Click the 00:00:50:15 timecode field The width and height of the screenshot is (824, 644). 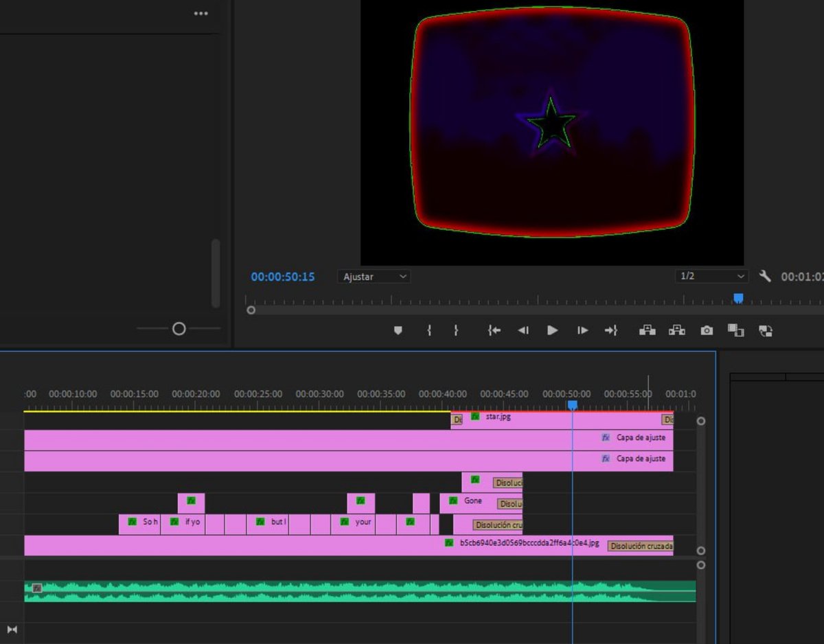[283, 277]
